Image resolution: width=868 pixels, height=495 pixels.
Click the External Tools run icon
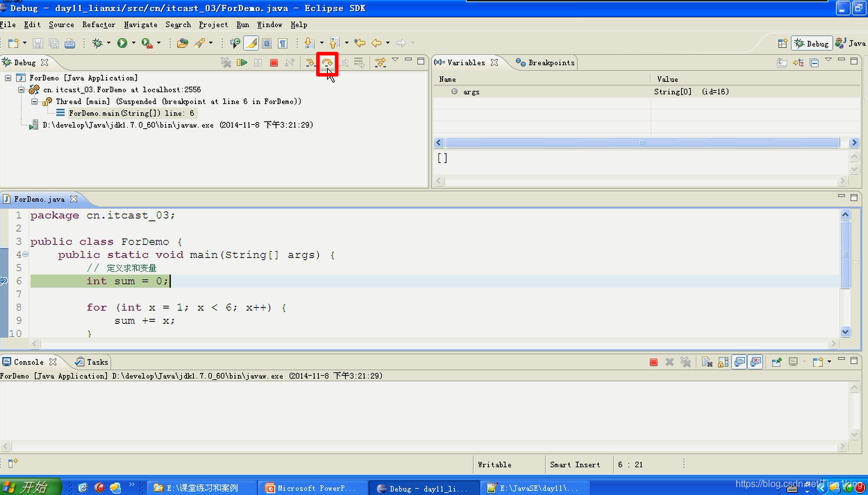pos(147,43)
